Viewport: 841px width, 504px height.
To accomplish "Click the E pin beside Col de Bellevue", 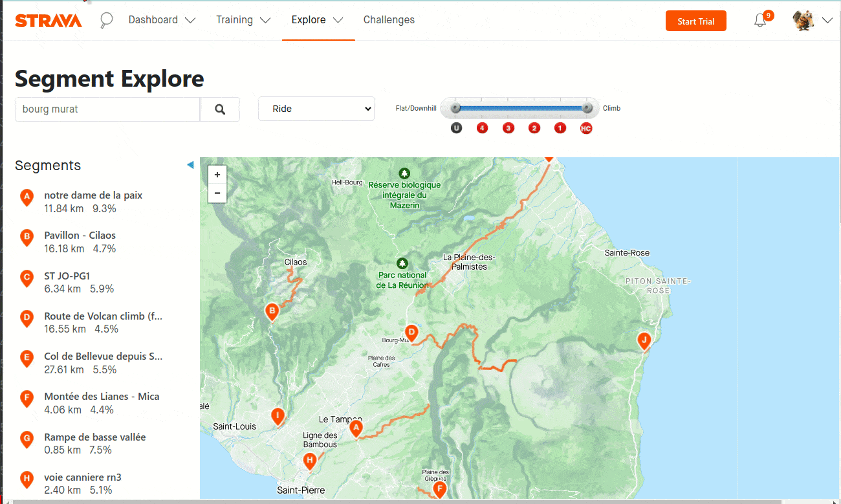I will pos(27,358).
